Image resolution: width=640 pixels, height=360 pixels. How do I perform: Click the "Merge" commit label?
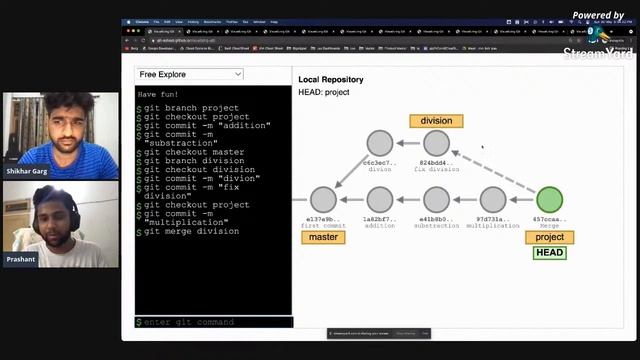[549, 225]
